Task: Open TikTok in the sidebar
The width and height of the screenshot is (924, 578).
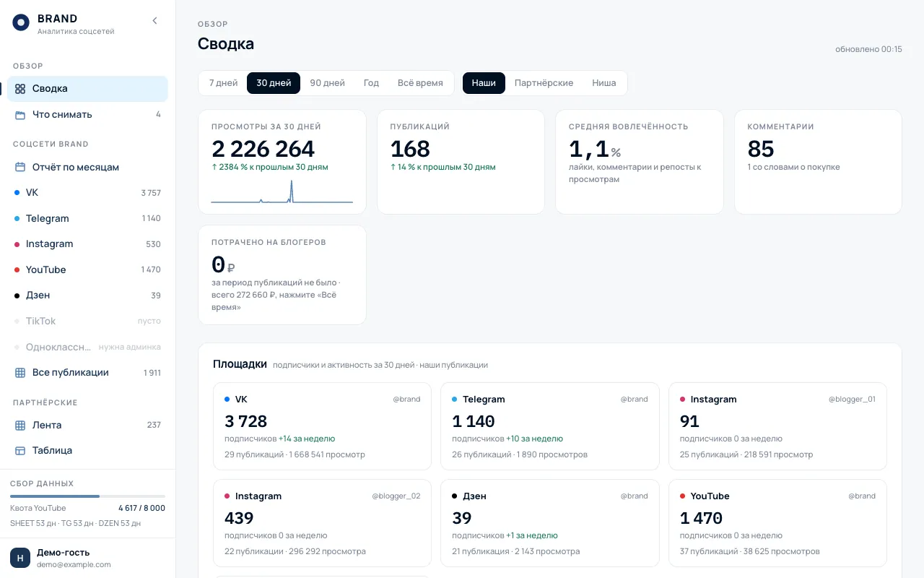Action: click(x=87, y=321)
